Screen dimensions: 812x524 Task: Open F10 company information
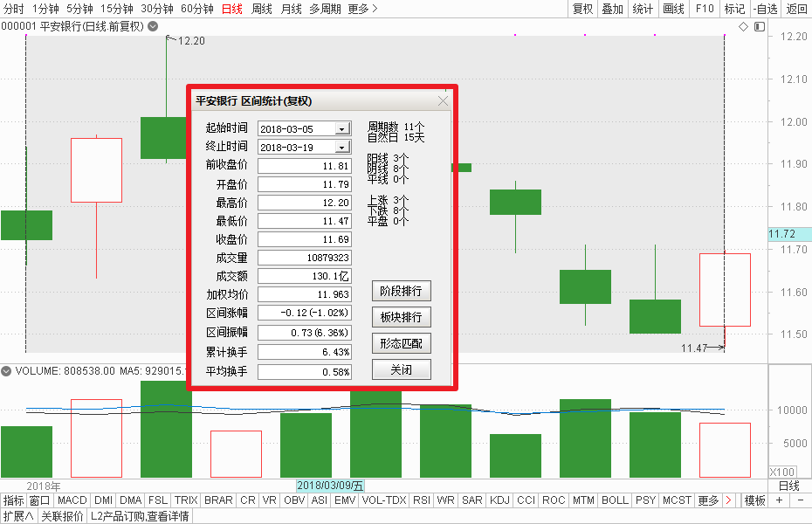pos(704,10)
